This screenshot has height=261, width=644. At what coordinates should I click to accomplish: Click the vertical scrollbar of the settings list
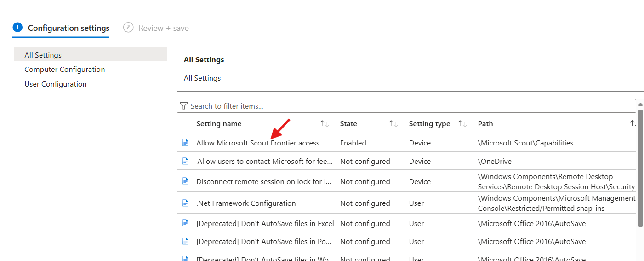coord(641,168)
